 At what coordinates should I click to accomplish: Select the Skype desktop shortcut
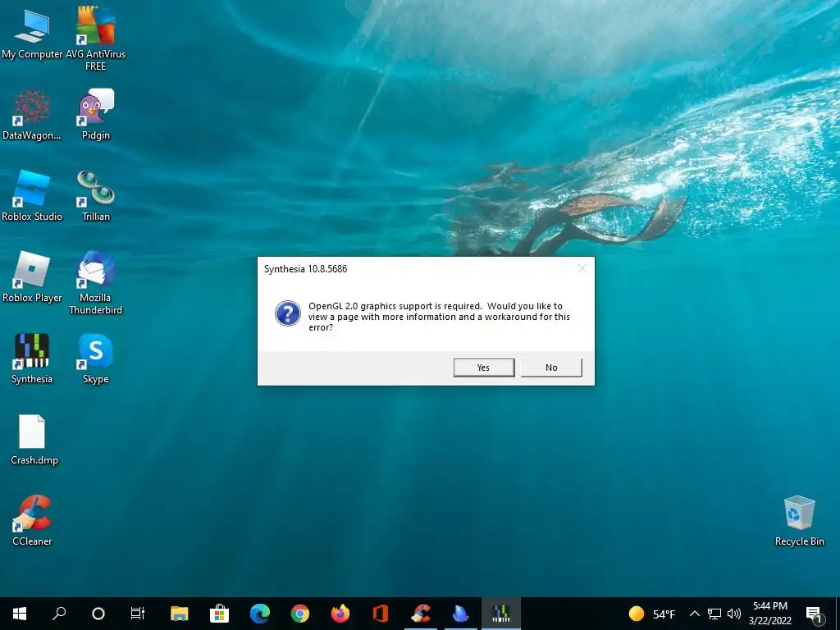pos(95,358)
